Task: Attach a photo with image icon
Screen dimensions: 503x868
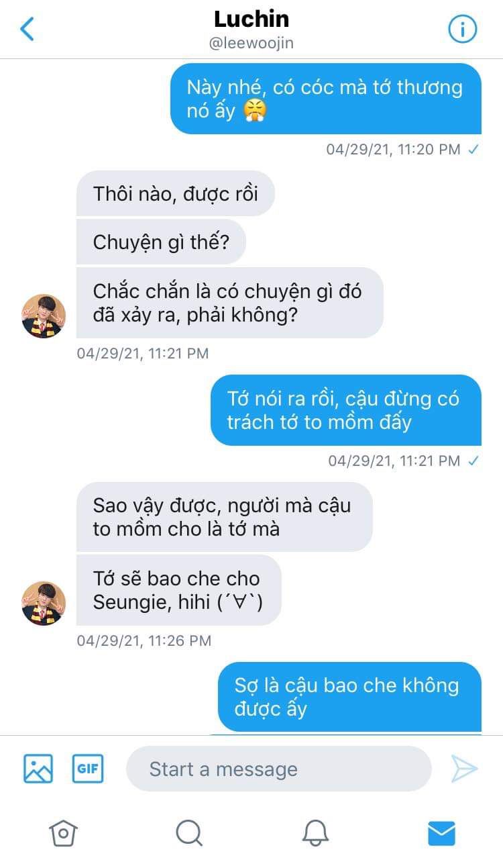Action: [38, 769]
